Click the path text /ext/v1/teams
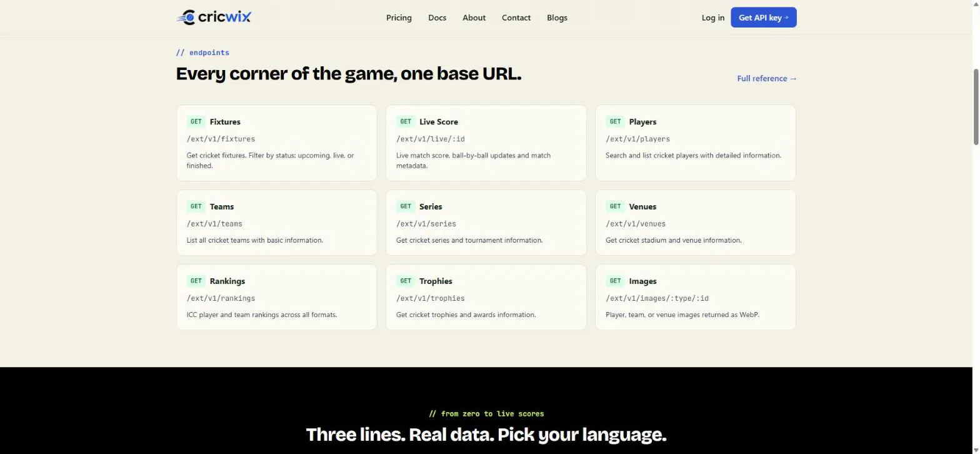Image resolution: width=980 pixels, height=454 pixels. coord(214,224)
